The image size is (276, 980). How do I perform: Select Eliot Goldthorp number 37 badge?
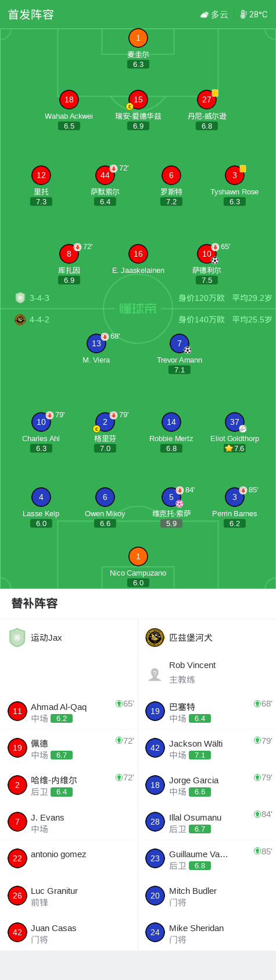pyautogui.click(x=234, y=422)
